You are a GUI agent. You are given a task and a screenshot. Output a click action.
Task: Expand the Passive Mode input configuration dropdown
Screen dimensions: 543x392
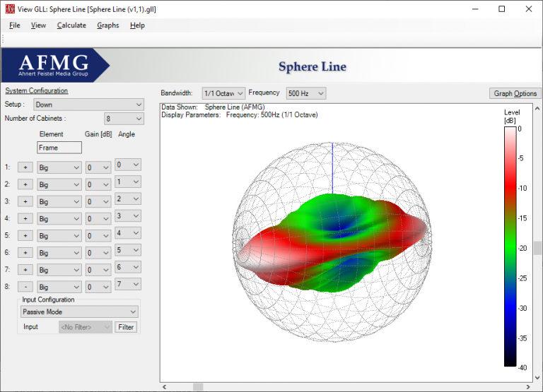(x=79, y=311)
